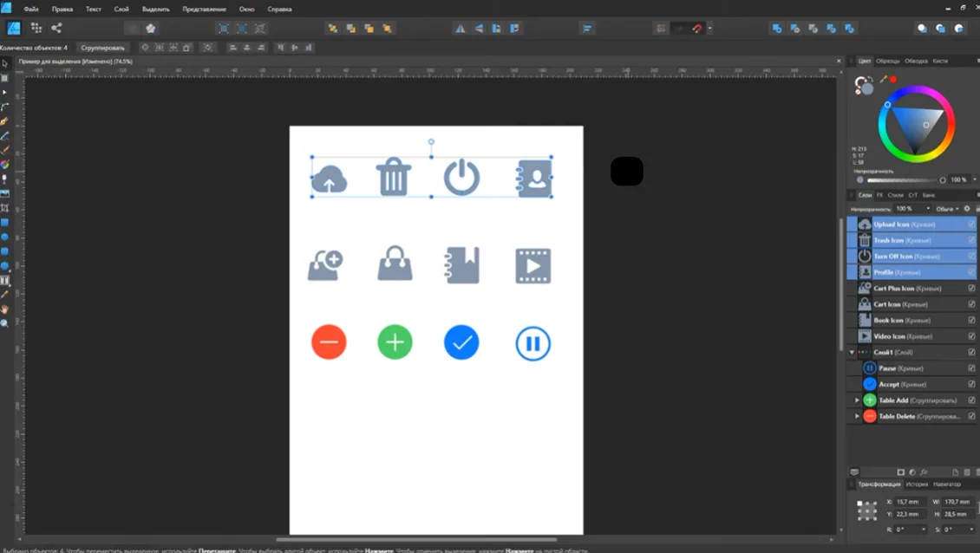The height and width of the screenshot is (553, 980).
Task: Click the Flip Vertical icon
Action: click(478, 28)
